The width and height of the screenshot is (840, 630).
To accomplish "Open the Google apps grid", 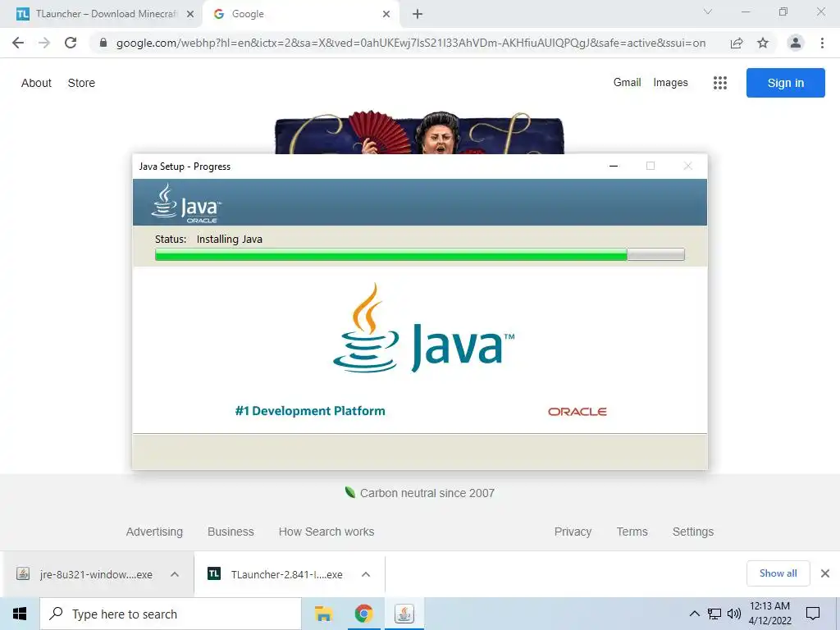I will click(x=720, y=83).
